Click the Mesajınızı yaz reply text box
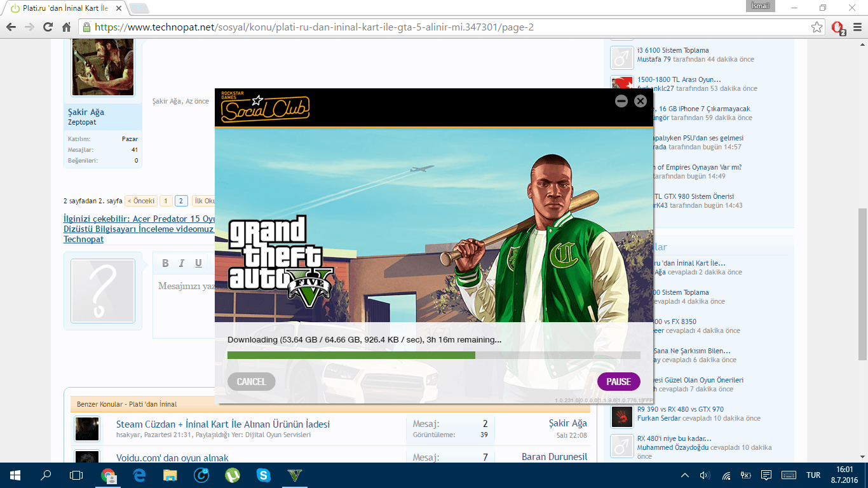 184,305
